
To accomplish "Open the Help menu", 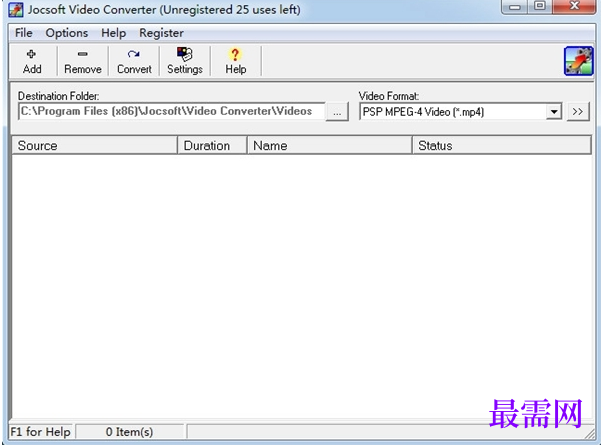I will tap(113, 33).
